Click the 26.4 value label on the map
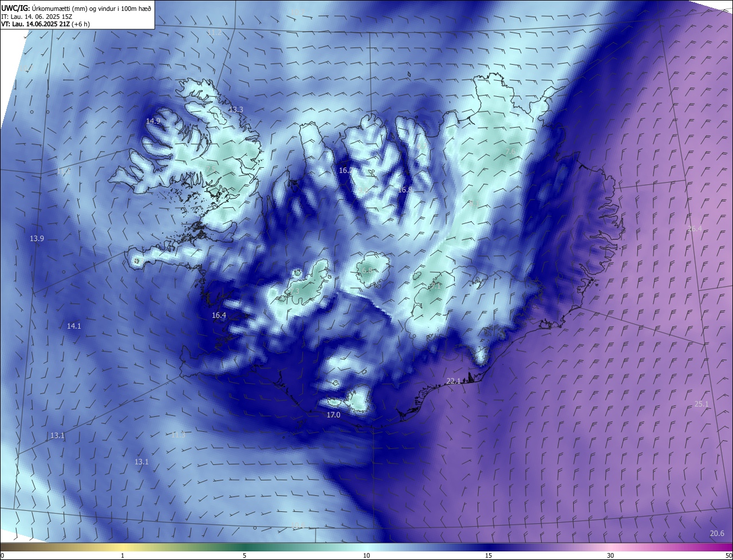 pos(694,228)
